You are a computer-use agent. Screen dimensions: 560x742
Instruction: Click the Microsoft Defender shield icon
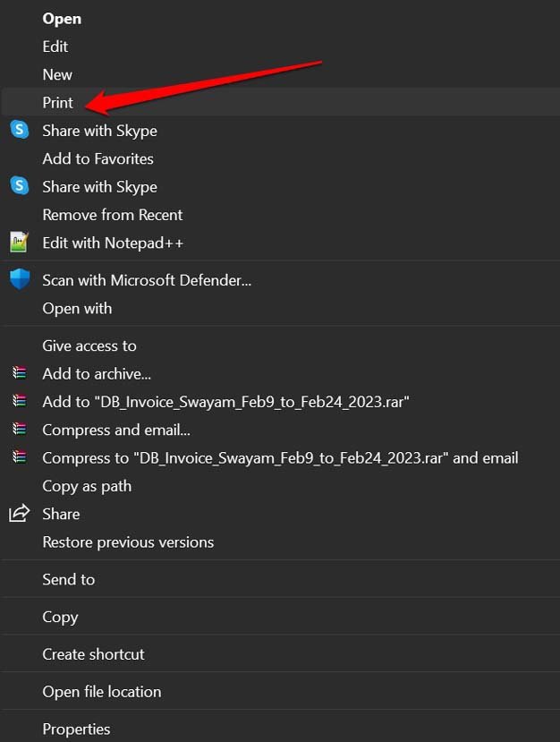click(19, 280)
